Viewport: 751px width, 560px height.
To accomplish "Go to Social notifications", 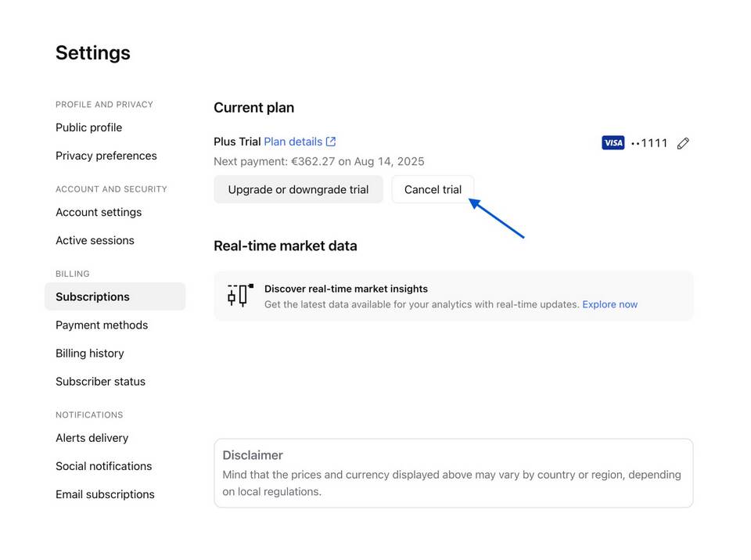I will [x=103, y=466].
